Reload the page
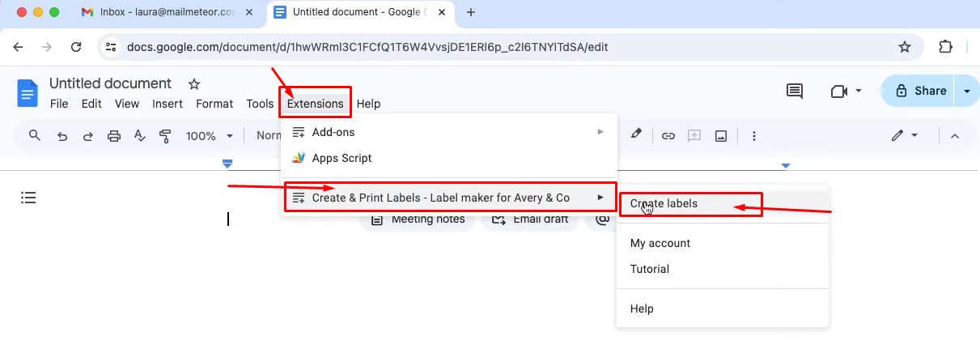The height and width of the screenshot is (362, 980). [76, 47]
